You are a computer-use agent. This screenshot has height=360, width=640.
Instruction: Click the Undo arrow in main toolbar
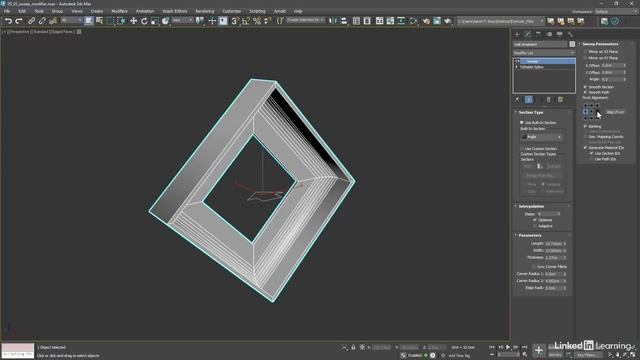[x=8, y=21]
